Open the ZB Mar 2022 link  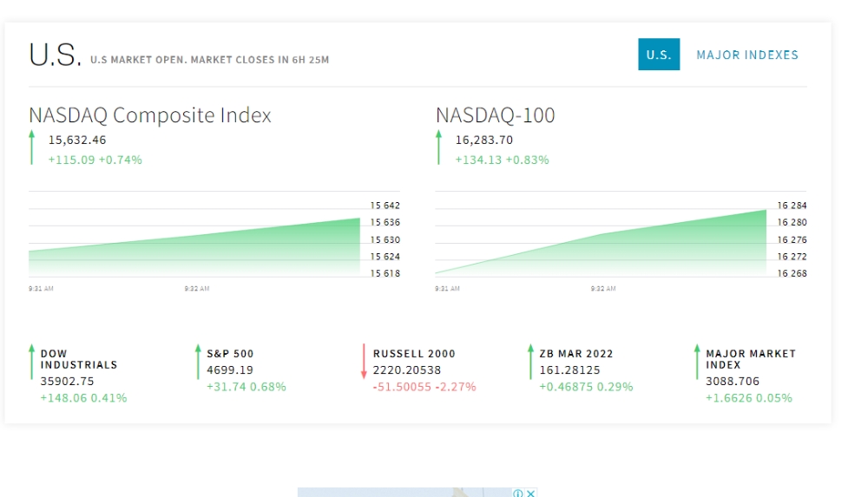pos(576,354)
